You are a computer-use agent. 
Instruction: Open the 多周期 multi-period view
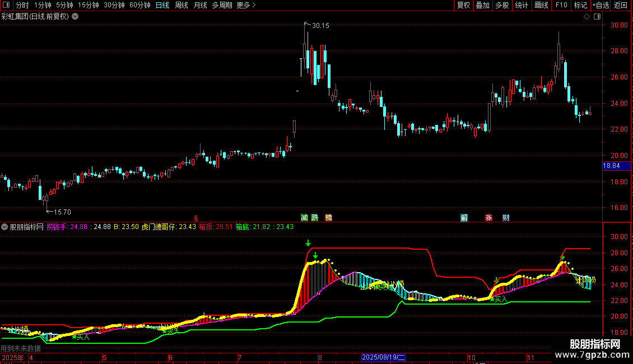pos(222,5)
